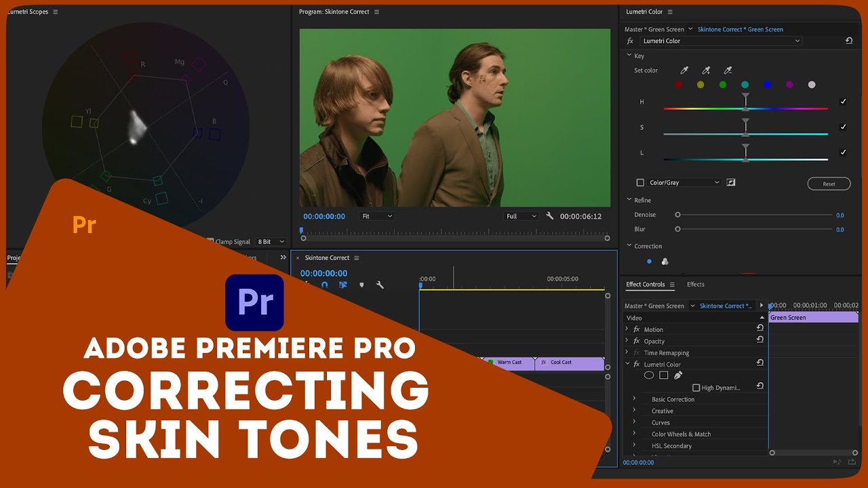Open the Color/Gray dropdown
The height and width of the screenshot is (488, 868).
pos(684,182)
